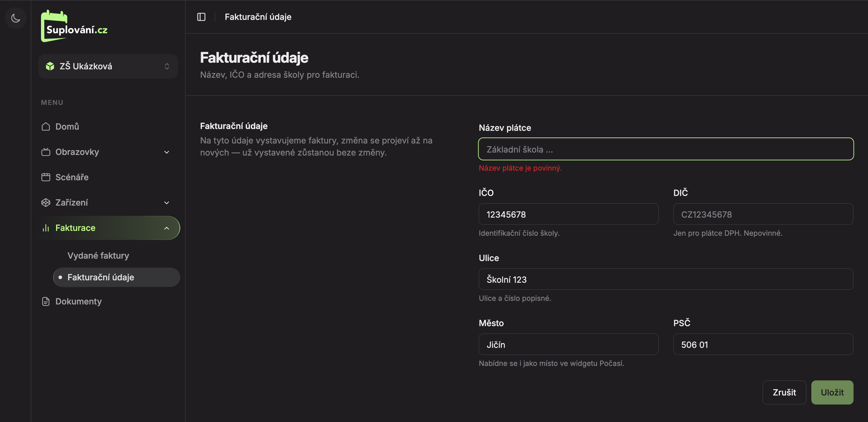The width and height of the screenshot is (868, 422).
Task: Click the Suplování.cz logo
Action: 74,26
